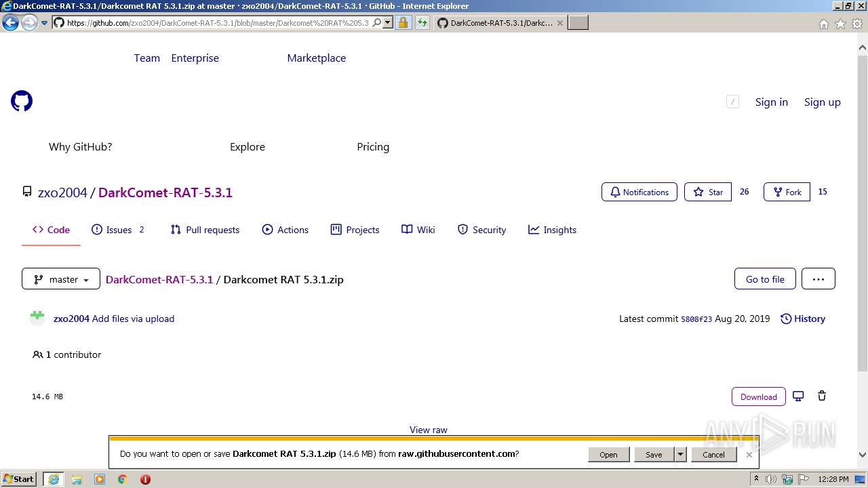Image resolution: width=868 pixels, height=488 pixels.
Task: Open the file explorer taskbar icon
Action: (77, 479)
